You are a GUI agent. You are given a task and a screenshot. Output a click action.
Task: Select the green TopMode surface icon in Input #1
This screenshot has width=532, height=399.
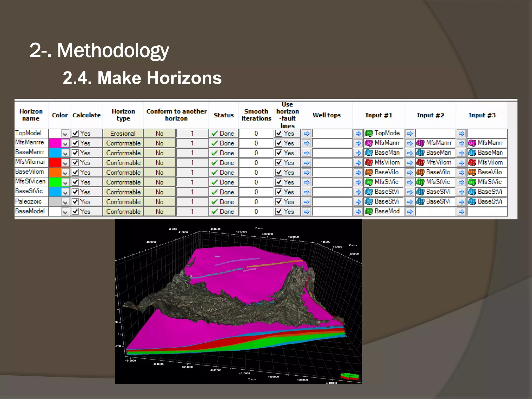tap(369, 133)
